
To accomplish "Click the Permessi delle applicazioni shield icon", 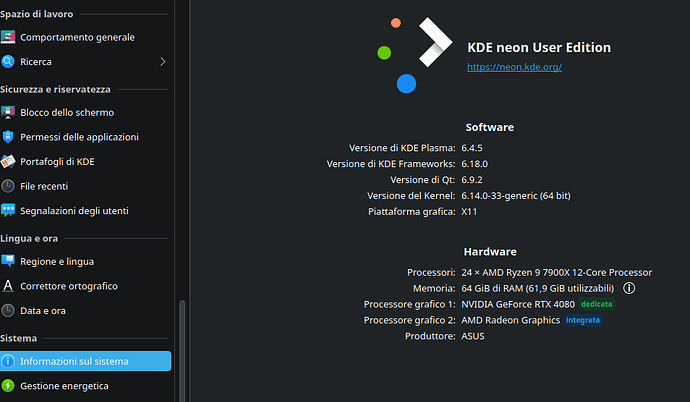I will 8,137.
